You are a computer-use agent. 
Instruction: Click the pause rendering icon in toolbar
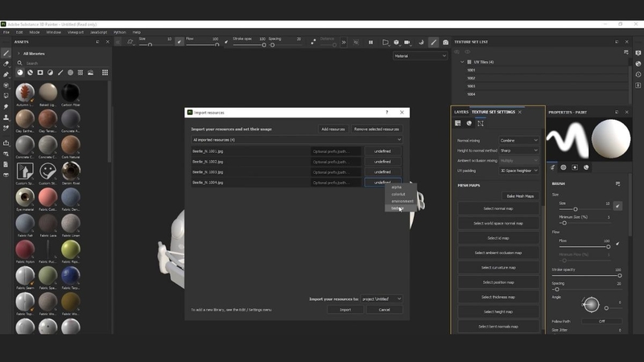pyautogui.click(x=370, y=42)
